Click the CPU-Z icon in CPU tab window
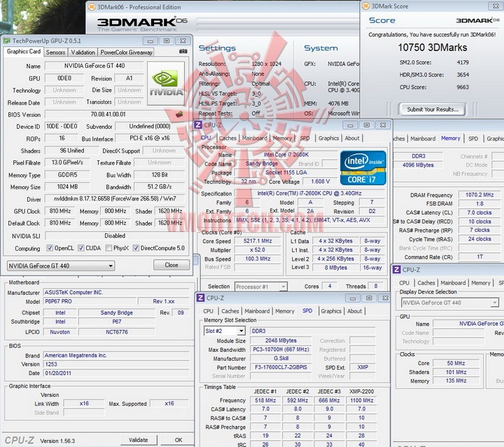 coord(198,125)
